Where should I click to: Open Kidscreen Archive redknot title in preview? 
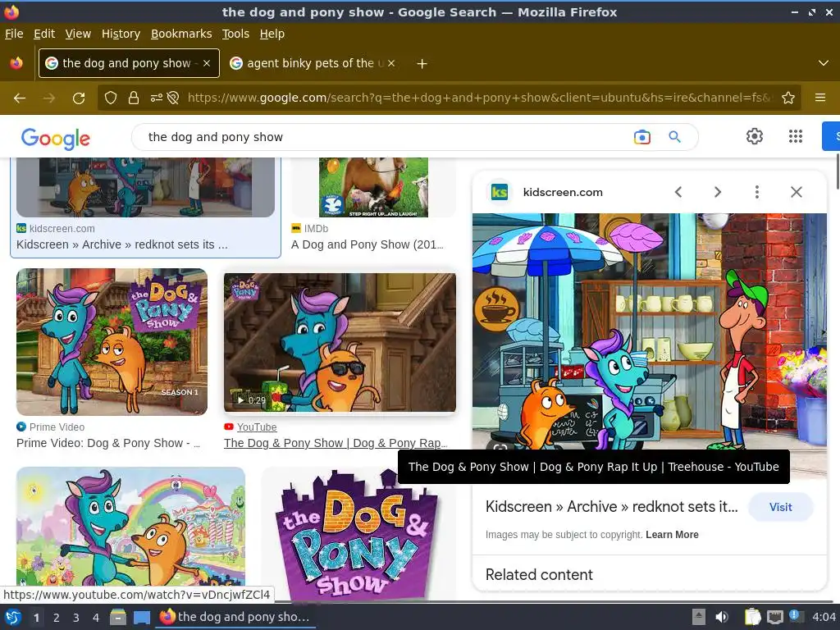pos(611,507)
